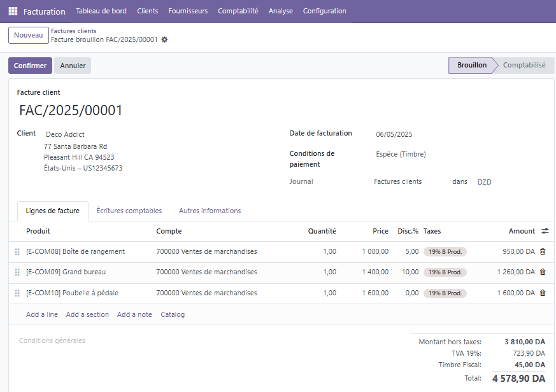Edit price 1 600,00 cell
556x392 pixels.
pos(375,293)
